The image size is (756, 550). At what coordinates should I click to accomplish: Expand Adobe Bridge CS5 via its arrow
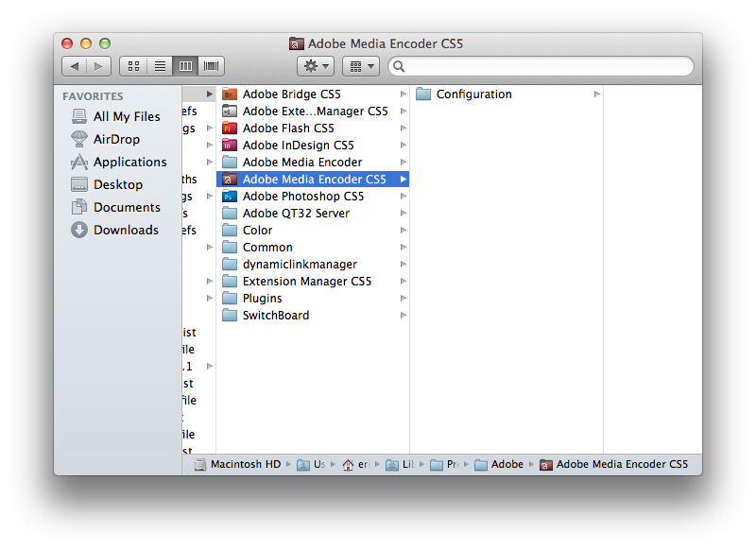tap(404, 94)
